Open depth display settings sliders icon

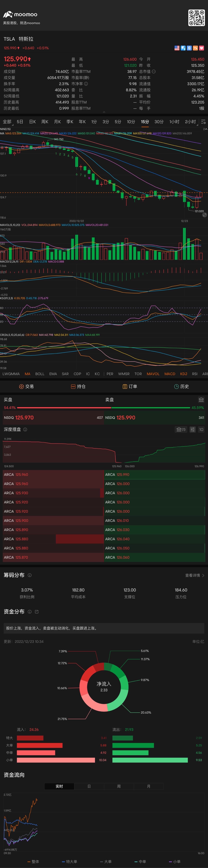tap(193, 430)
